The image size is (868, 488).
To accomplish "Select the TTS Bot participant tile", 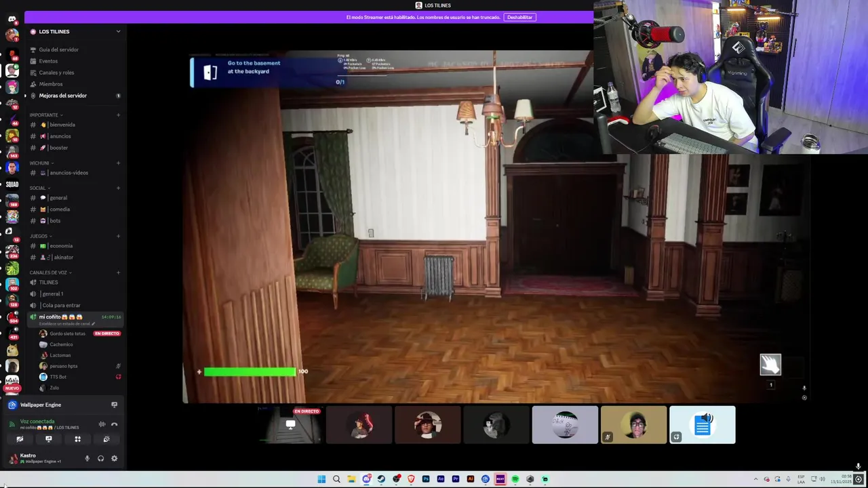I will [x=703, y=425].
